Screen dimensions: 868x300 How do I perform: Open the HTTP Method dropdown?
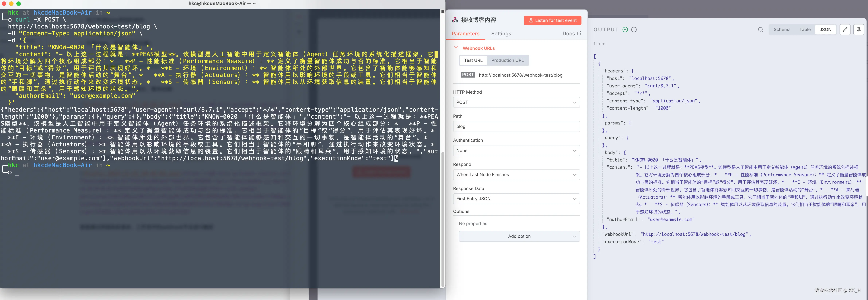point(516,102)
